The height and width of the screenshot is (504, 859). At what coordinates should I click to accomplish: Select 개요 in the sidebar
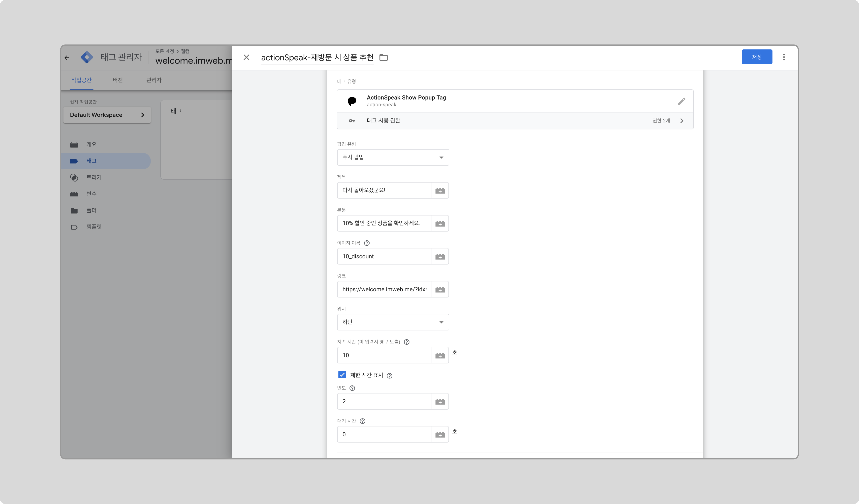coord(106,144)
